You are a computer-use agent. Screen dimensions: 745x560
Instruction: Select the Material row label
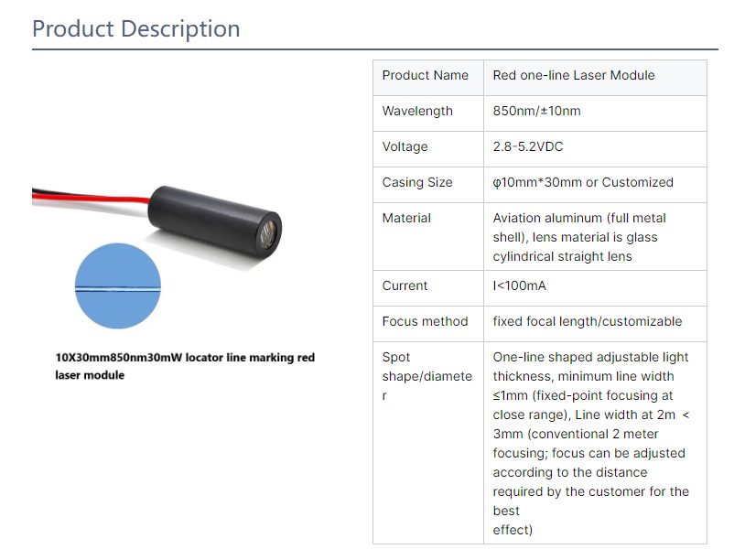click(x=406, y=219)
